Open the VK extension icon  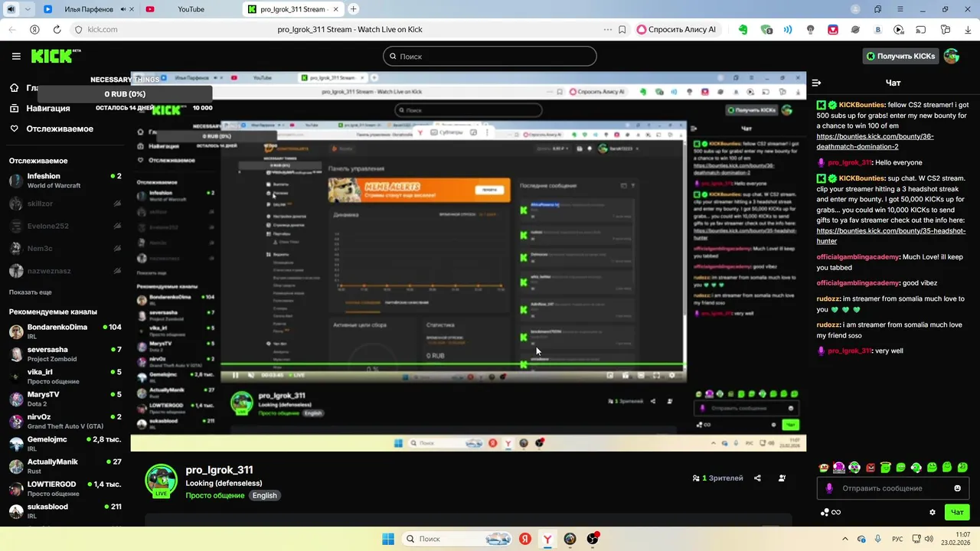coord(878,29)
